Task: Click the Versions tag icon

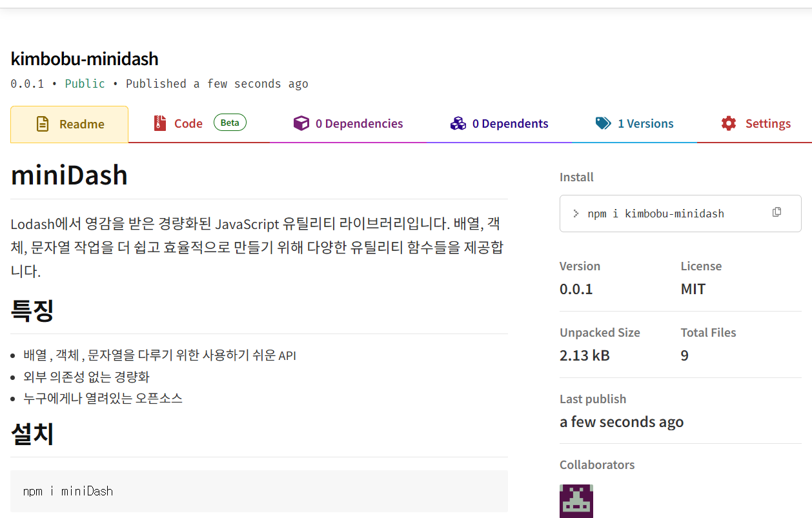Action: point(604,123)
